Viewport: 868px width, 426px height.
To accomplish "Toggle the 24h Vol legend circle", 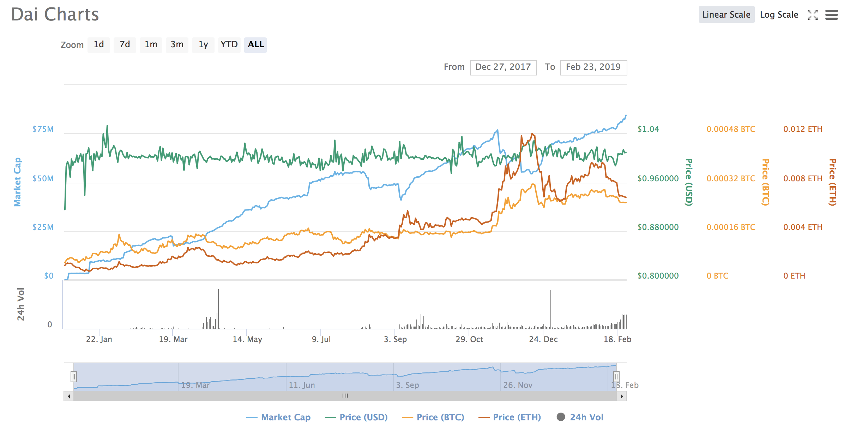I will 561,417.
